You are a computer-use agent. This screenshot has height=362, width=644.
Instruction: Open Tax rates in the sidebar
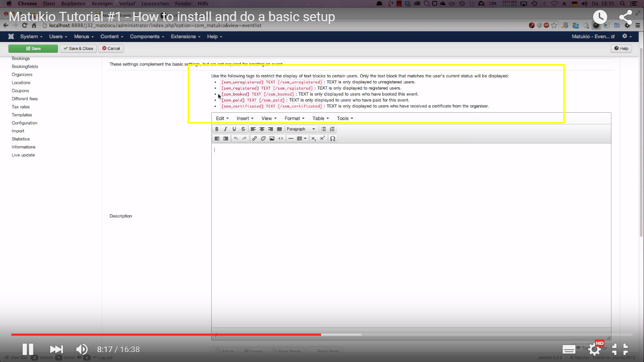[x=21, y=107]
